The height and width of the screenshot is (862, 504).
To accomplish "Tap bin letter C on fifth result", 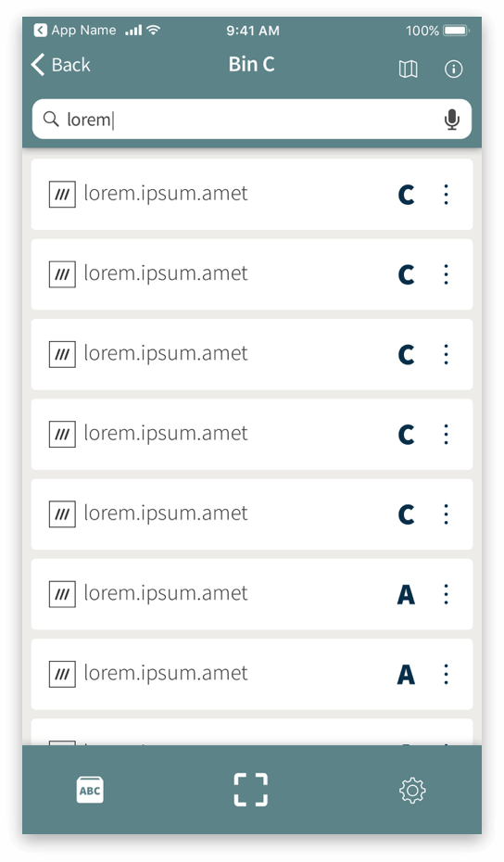I will pos(406,514).
